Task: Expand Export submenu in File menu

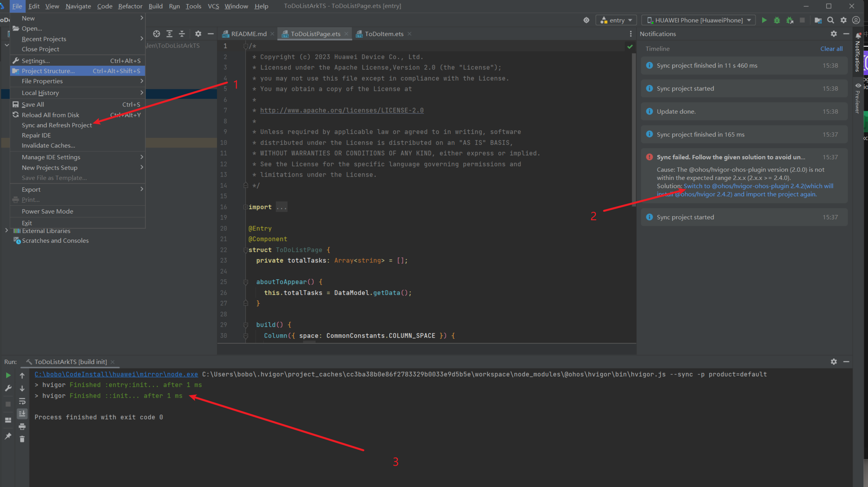Action: pos(78,189)
